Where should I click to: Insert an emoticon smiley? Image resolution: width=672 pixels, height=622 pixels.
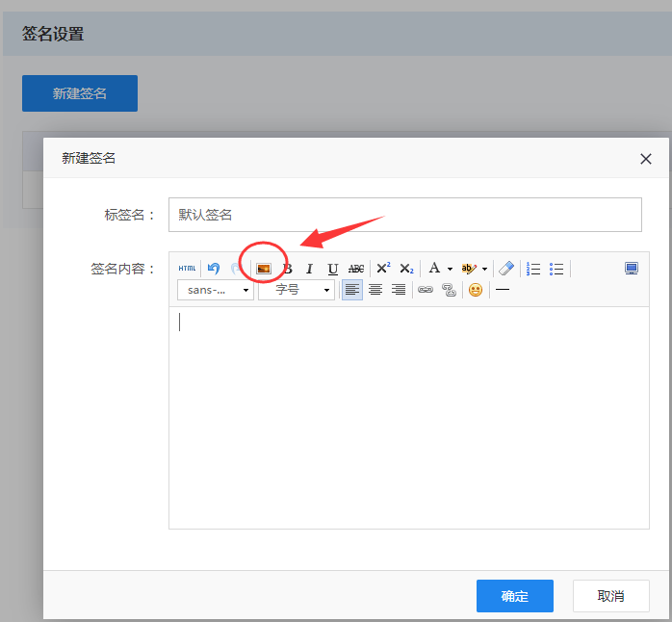(x=476, y=290)
